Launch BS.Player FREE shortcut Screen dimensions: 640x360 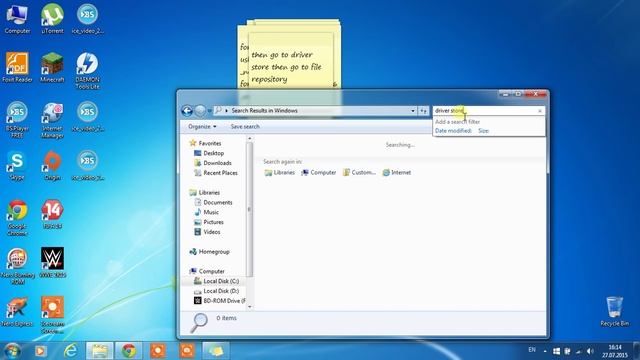17,120
